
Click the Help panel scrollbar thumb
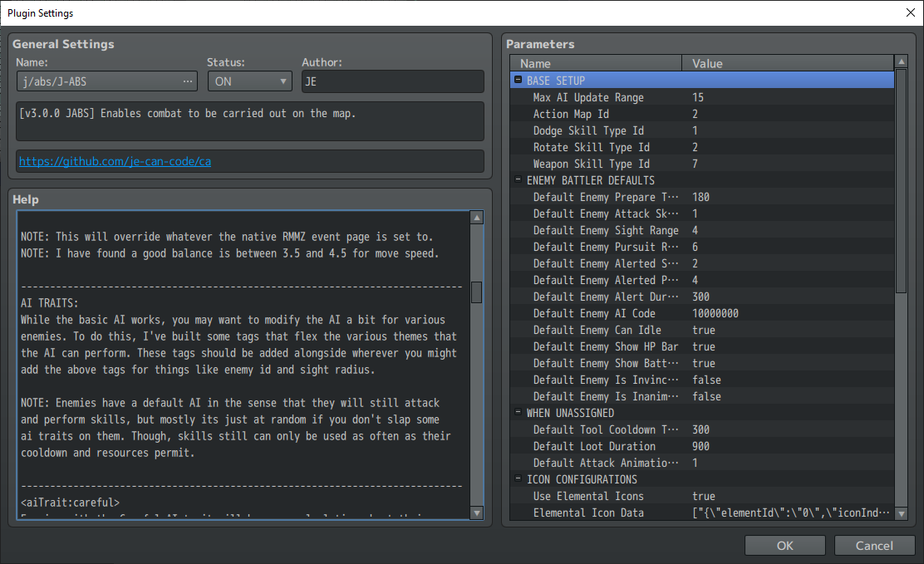(477, 292)
